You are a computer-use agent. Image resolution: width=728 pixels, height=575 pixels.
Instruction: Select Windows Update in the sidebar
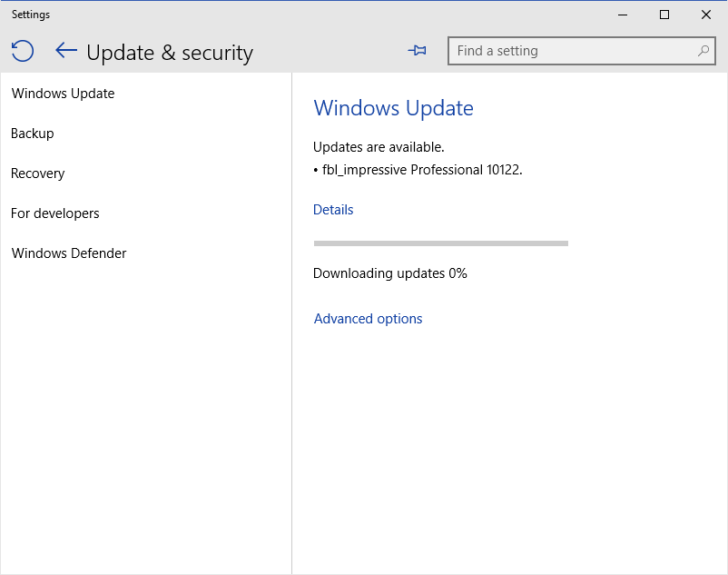point(63,94)
